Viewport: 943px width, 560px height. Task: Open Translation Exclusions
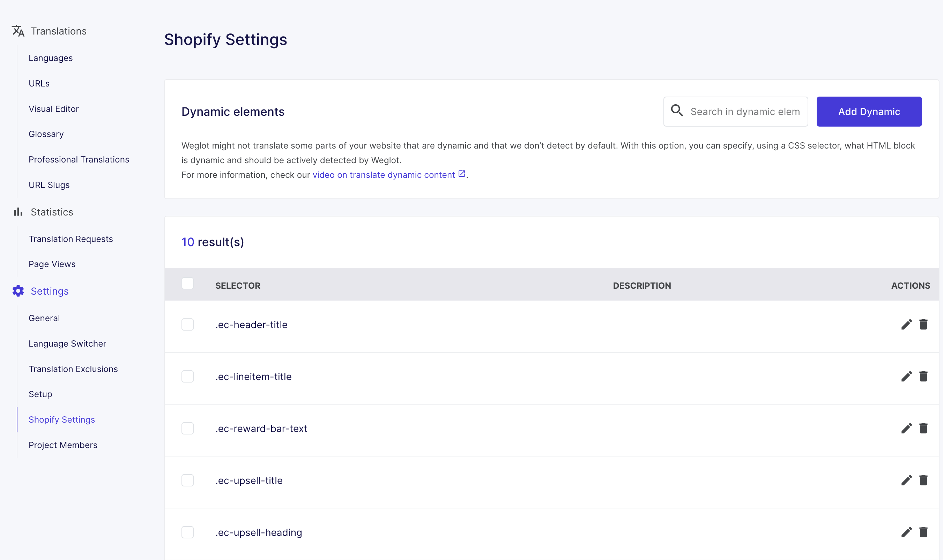click(73, 369)
